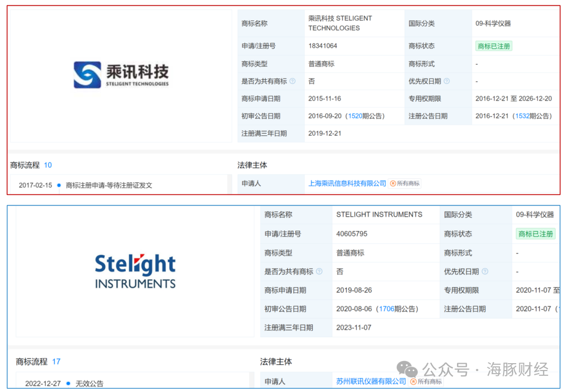The width and height of the screenshot is (566, 392).
Task: Click the 乘讯科技 trademark logo image
Action: 121,75
